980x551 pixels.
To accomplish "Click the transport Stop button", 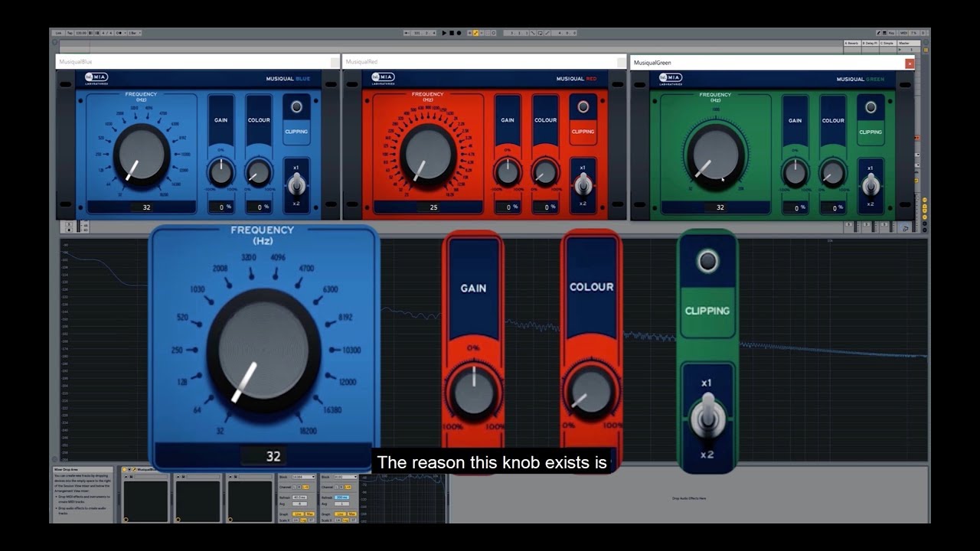I will coord(452,33).
